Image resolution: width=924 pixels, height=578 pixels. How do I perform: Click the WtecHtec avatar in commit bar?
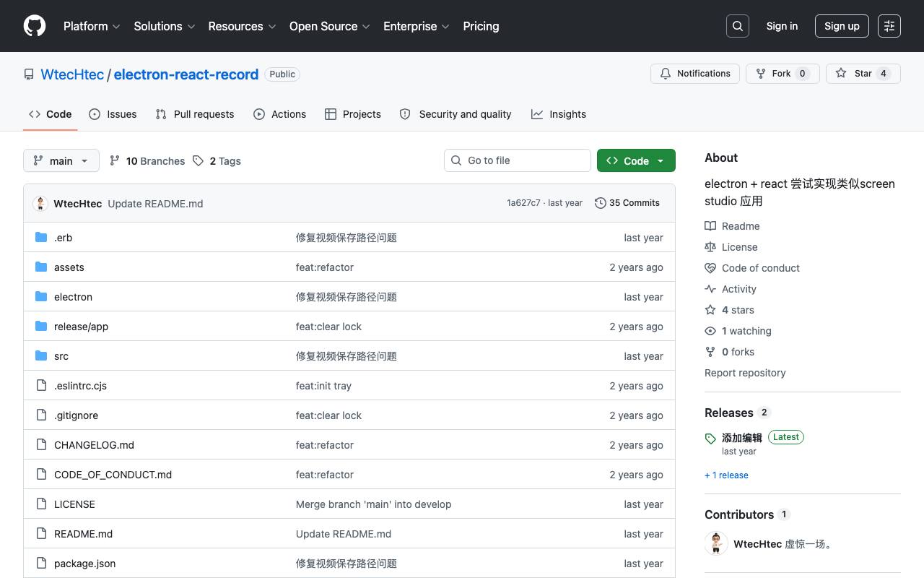click(x=40, y=203)
